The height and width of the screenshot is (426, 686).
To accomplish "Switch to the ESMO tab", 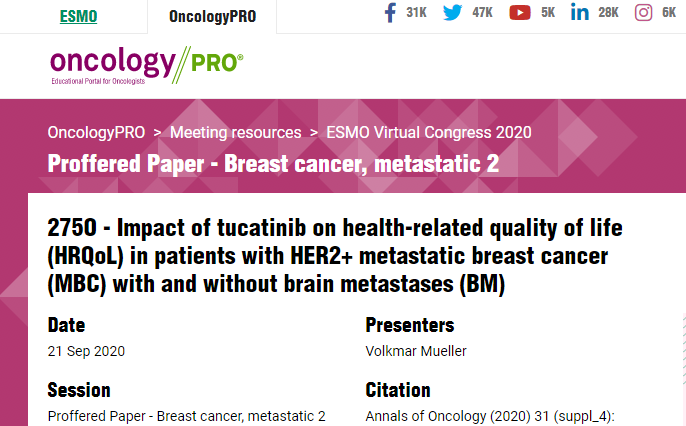I will [x=78, y=17].
